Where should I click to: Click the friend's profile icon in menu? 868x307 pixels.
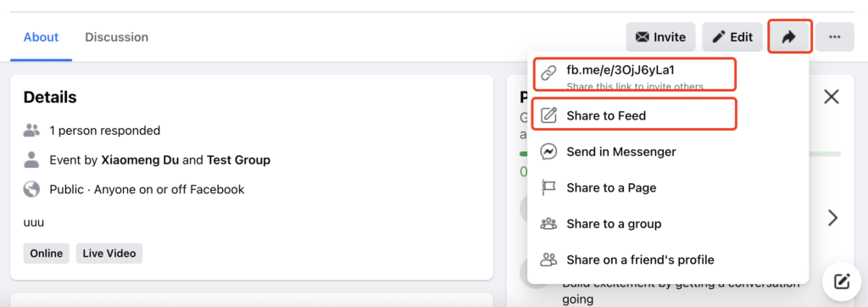click(548, 260)
